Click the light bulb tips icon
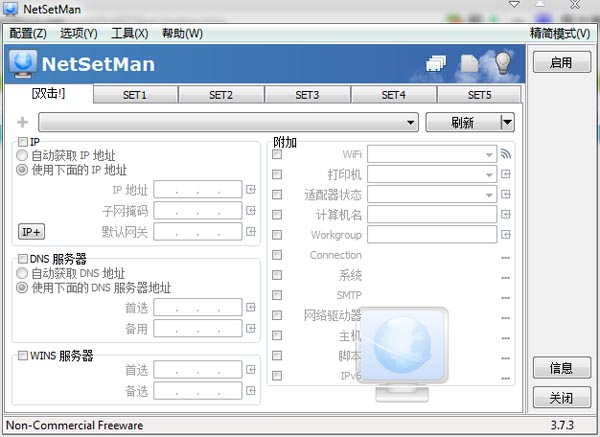 pyautogui.click(x=503, y=63)
